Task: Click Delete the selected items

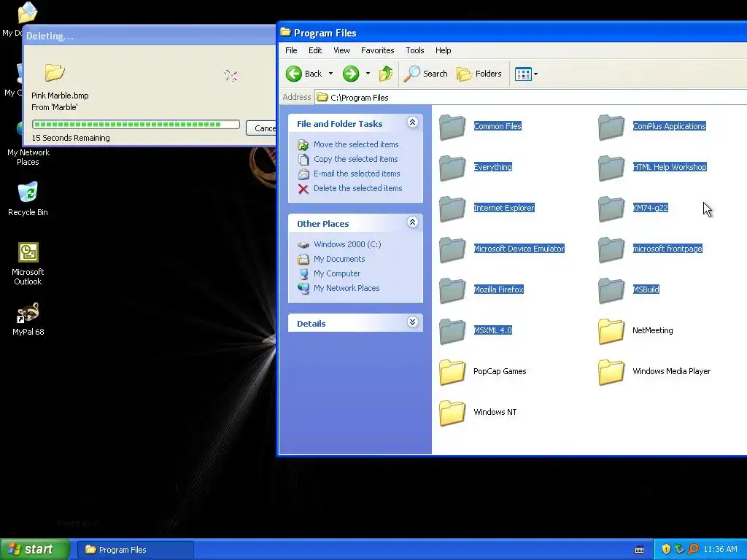Action: coord(357,188)
